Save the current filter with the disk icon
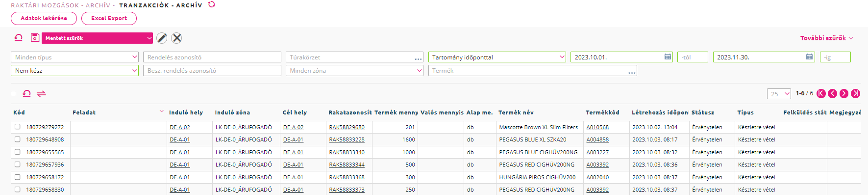Image resolution: width=868 pixels, height=195 pixels. (35, 38)
